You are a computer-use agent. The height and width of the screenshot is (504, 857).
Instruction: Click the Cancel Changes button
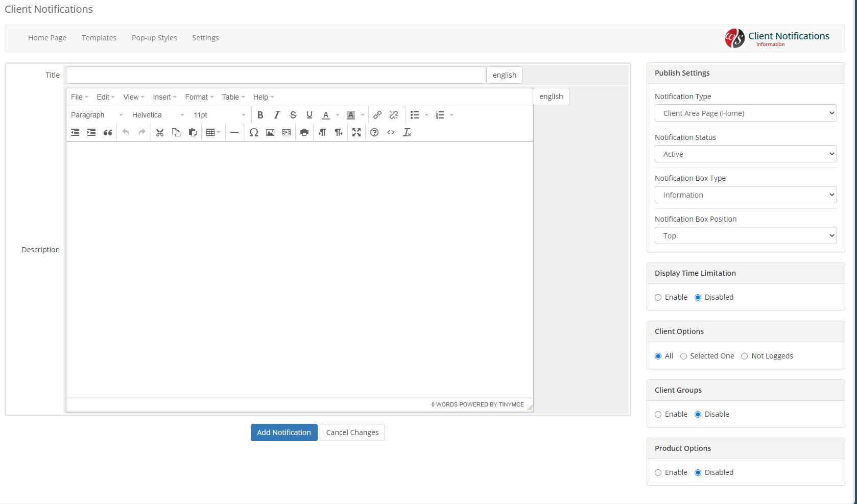352,433
